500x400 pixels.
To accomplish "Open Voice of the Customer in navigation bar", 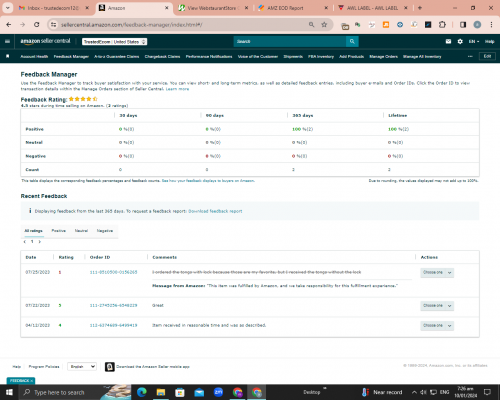I will [258, 57].
